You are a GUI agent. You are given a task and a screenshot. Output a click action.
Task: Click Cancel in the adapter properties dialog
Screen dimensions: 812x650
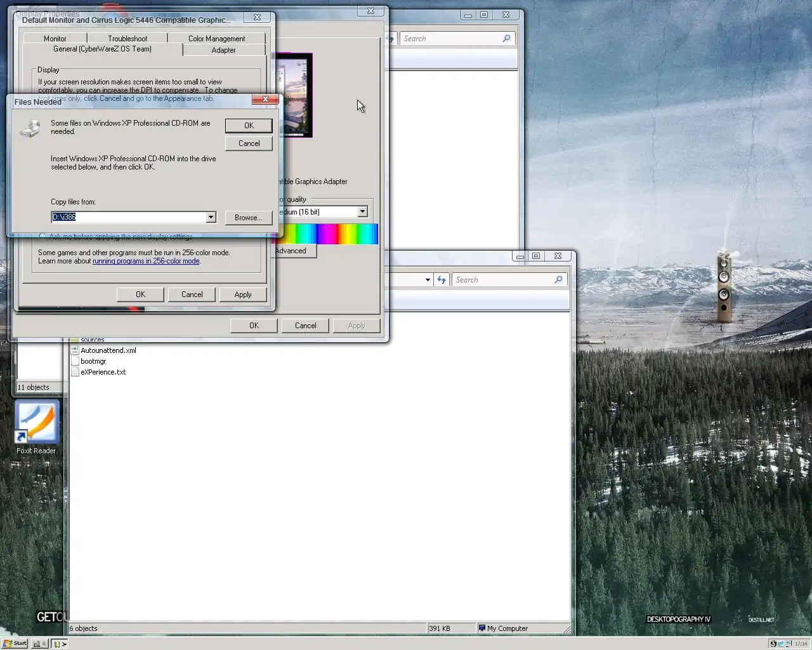[192, 295]
